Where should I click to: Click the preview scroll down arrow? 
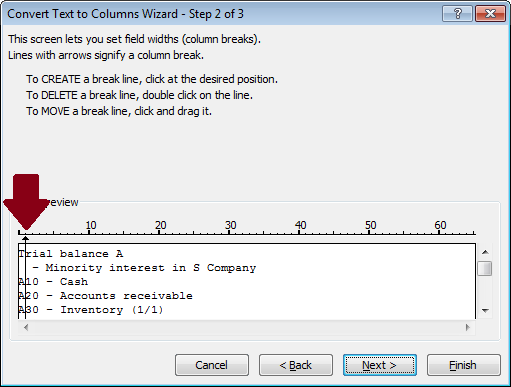coord(485,310)
